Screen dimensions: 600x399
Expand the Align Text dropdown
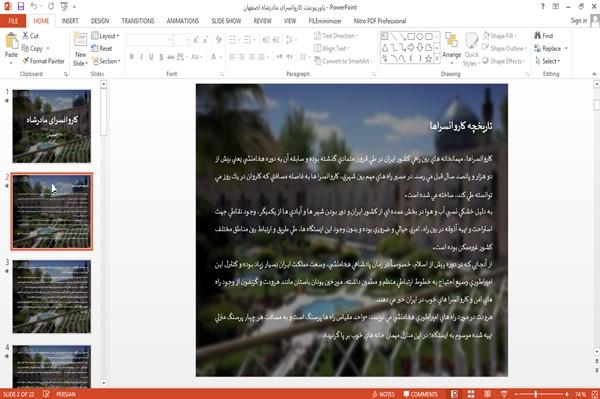(x=332, y=48)
